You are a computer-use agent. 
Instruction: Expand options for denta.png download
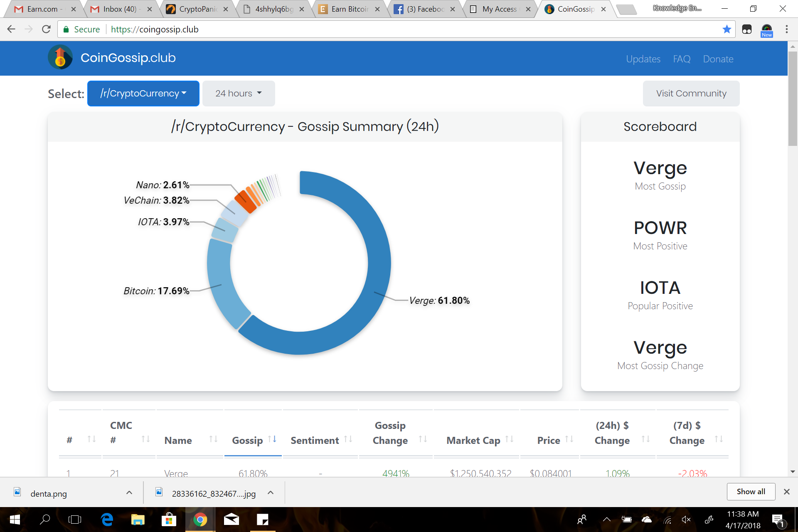tap(129, 493)
